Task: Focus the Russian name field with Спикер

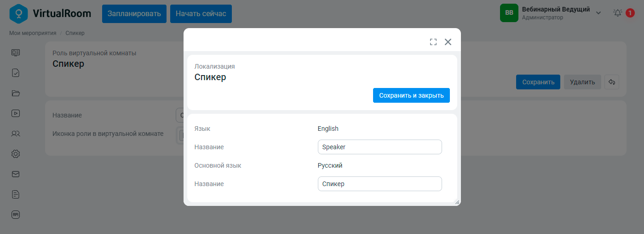Action: click(380, 184)
